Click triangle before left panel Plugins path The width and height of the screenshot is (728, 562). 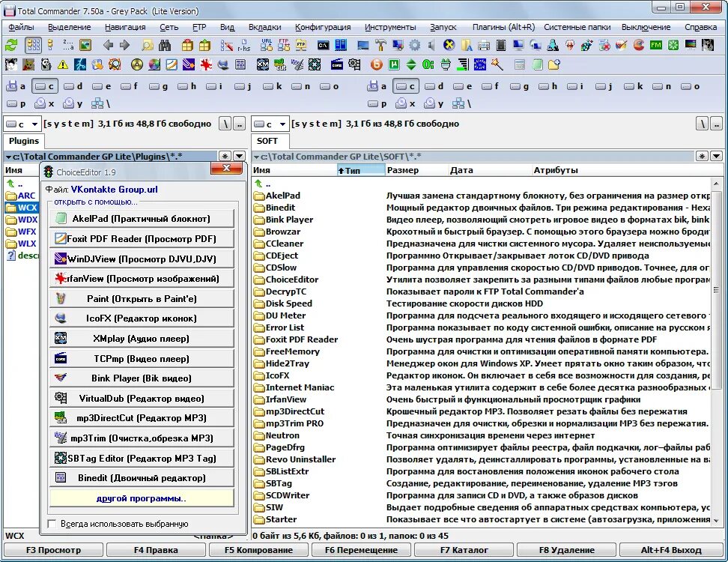tap(8, 157)
